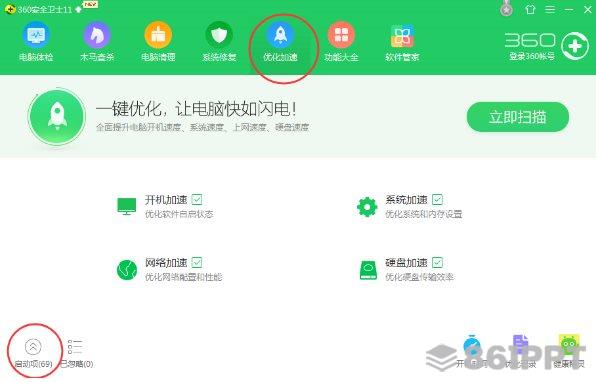Click the 登录360帐号 login link
The width and height of the screenshot is (596, 382).
[x=532, y=56]
